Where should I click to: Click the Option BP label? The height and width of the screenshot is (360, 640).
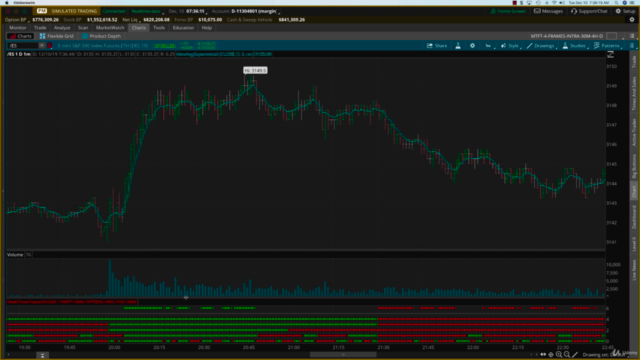point(16,20)
